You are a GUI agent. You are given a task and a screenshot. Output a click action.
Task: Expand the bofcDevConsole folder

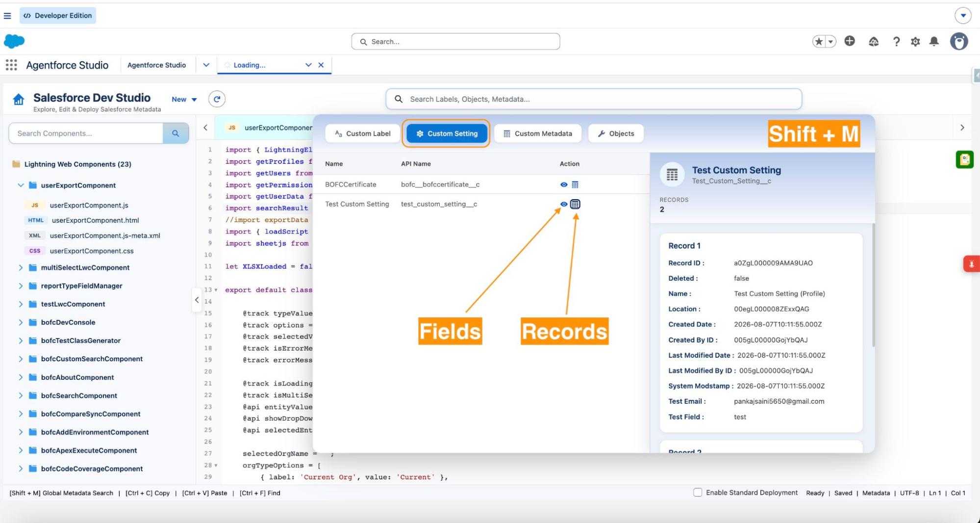coord(21,322)
